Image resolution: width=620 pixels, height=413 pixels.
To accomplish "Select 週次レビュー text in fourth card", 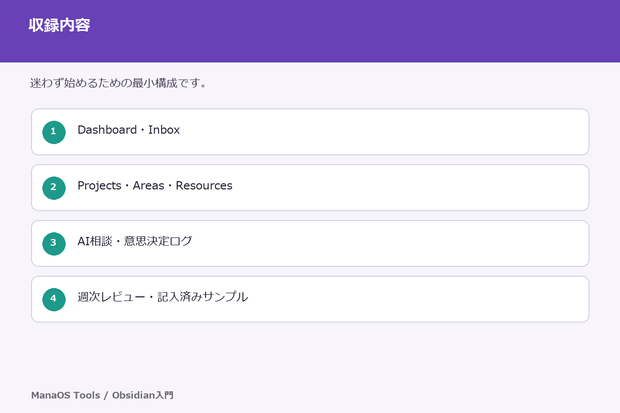I will [x=112, y=297].
